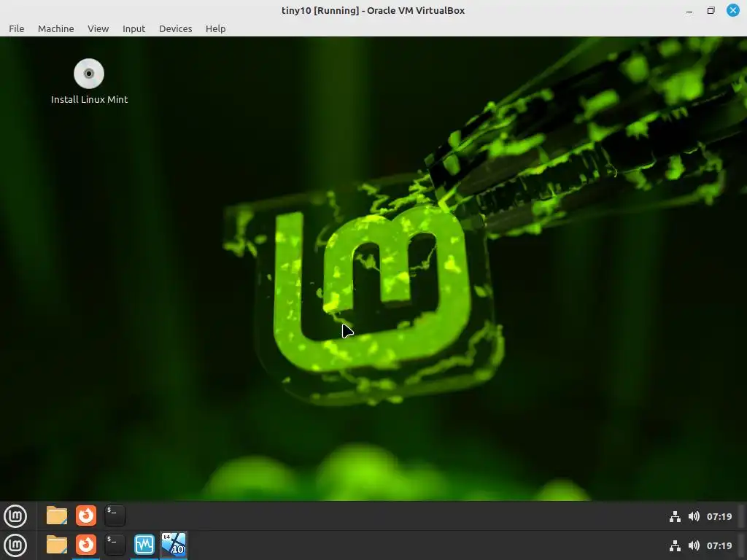The image size is (747, 560).
Task: Switch to Firefox on the host taskbar
Action: [86, 545]
